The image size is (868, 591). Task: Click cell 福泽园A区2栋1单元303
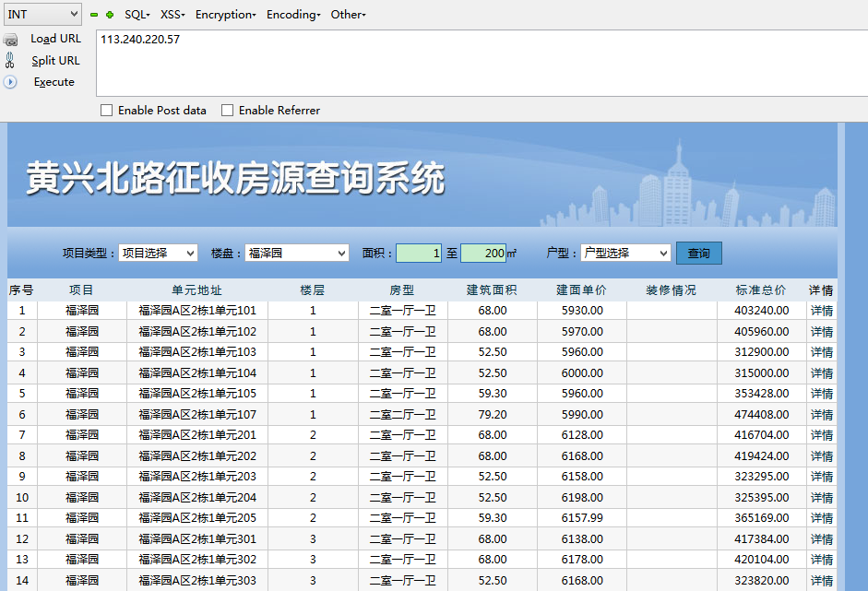coord(197,581)
